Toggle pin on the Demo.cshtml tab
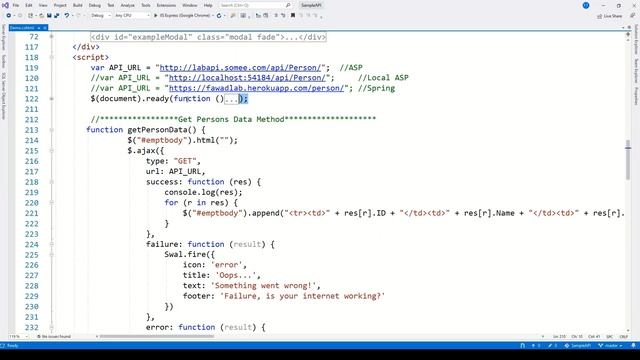640x360 pixels. tap(39, 28)
